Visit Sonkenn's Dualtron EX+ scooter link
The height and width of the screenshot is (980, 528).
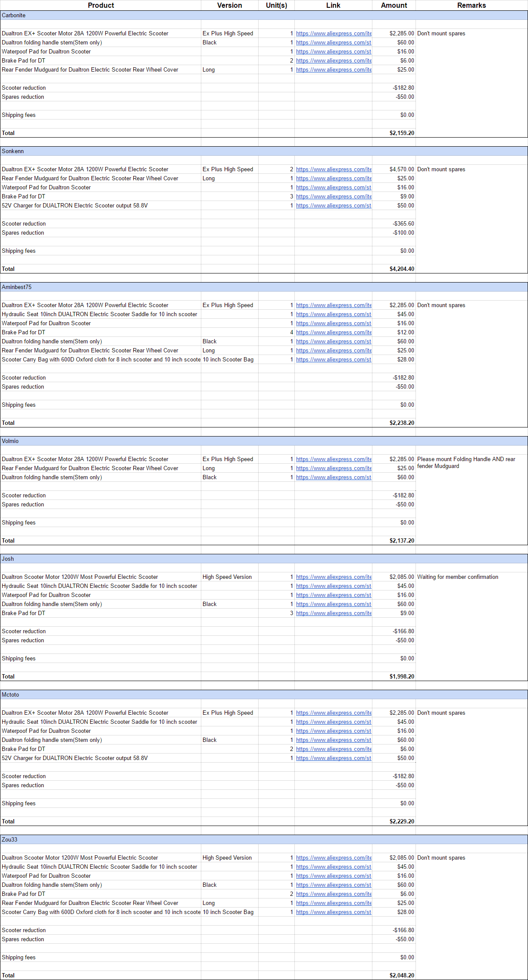tap(334, 170)
